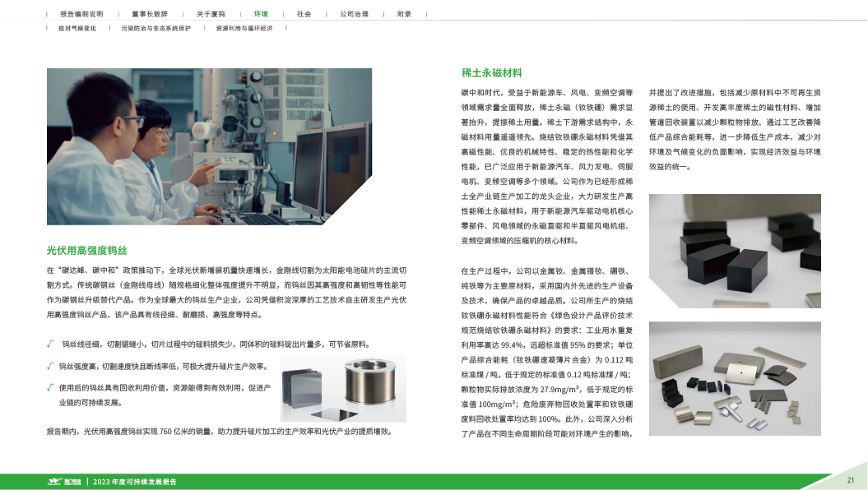Click the green highlighted 环境 tab
The image size is (868, 490).
pyautogui.click(x=262, y=15)
